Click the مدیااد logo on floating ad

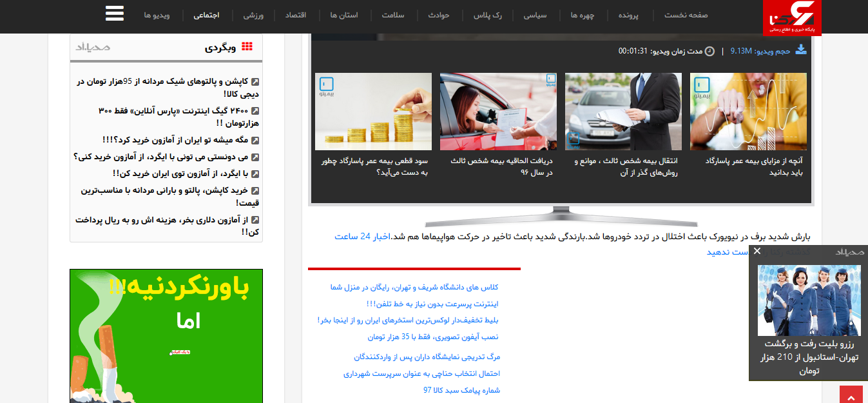click(x=849, y=251)
